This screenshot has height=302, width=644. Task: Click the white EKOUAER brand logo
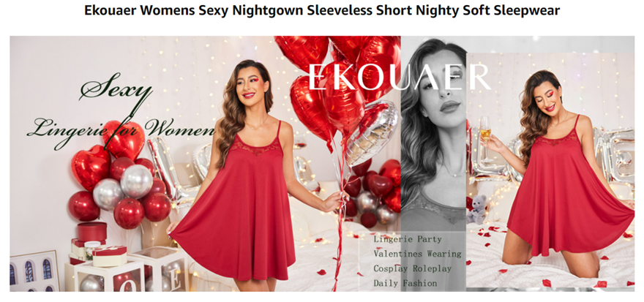(398, 76)
